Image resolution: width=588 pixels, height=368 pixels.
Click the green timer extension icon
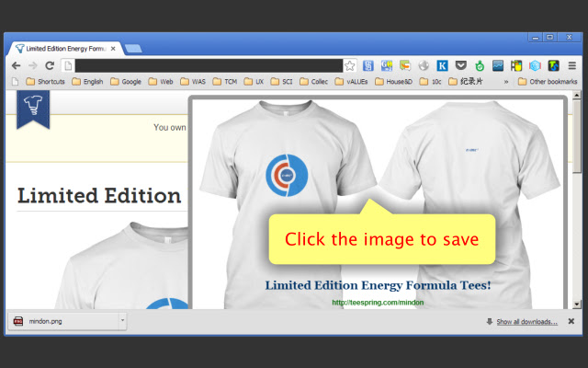tap(480, 66)
